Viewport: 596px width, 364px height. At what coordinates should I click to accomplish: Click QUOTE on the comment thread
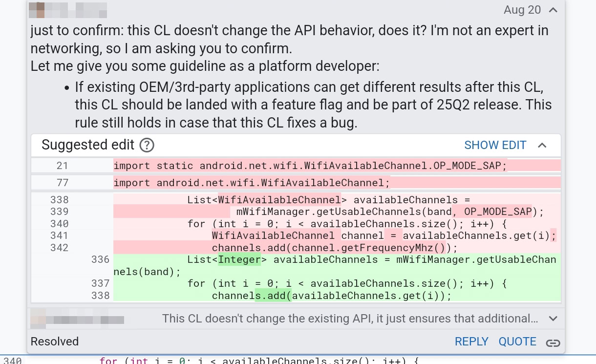(x=517, y=342)
